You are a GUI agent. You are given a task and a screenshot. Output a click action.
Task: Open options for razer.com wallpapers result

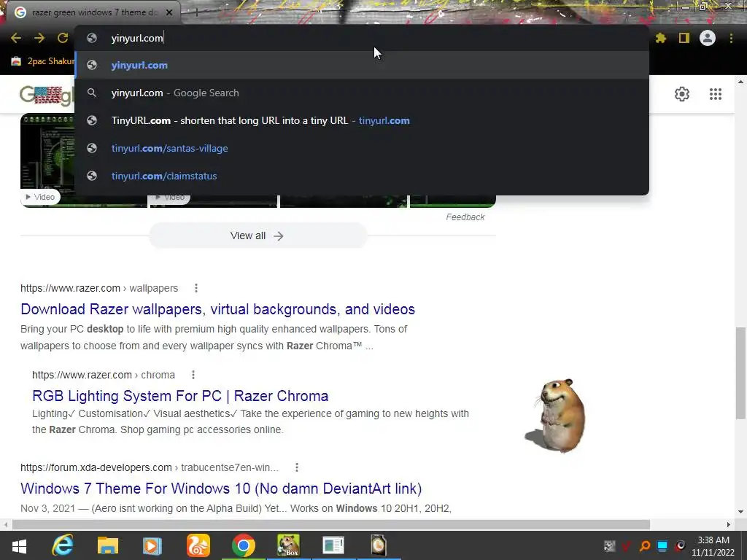point(196,288)
